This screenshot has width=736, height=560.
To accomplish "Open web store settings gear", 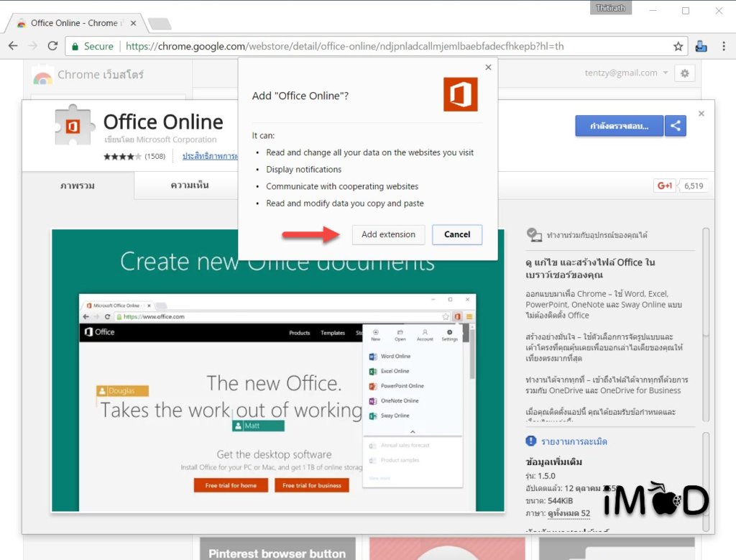I will pos(684,73).
